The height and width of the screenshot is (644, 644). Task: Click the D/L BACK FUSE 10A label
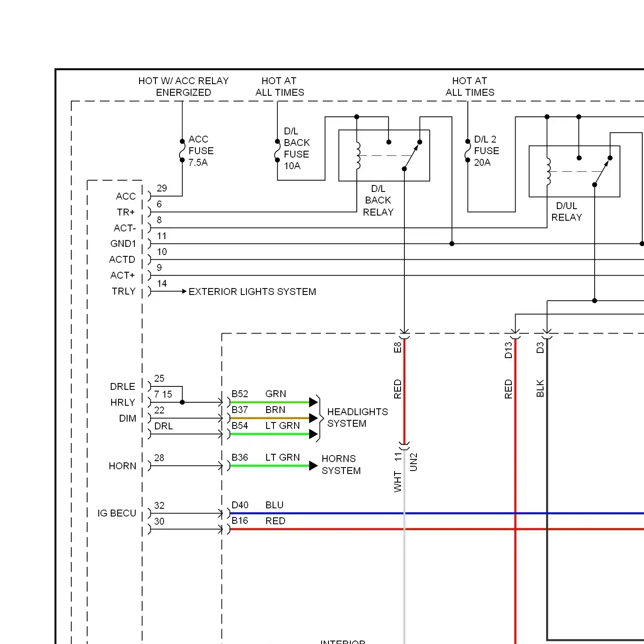click(x=297, y=148)
